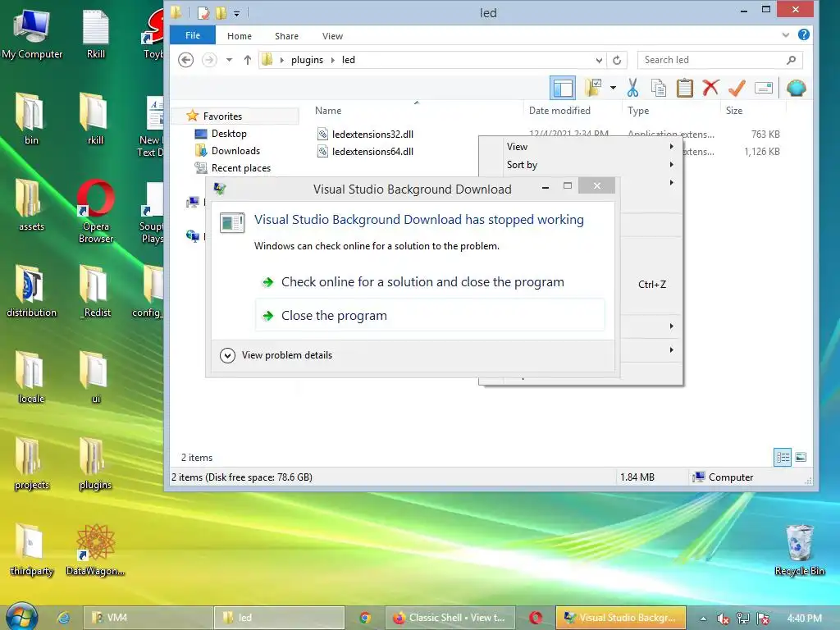840x630 pixels.
Task: Switch to Classic Shell Firefox taskbar window
Action: pyautogui.click(x=450, y=618)
